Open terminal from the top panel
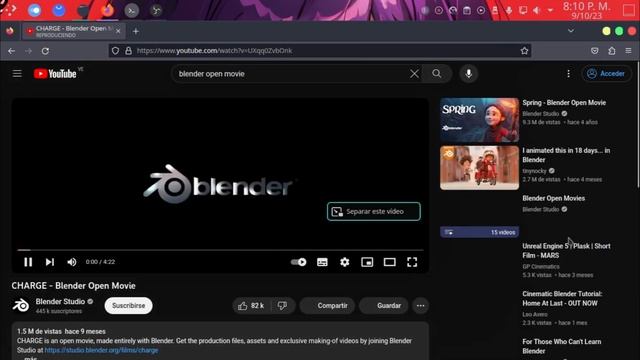 coord(131,11)
